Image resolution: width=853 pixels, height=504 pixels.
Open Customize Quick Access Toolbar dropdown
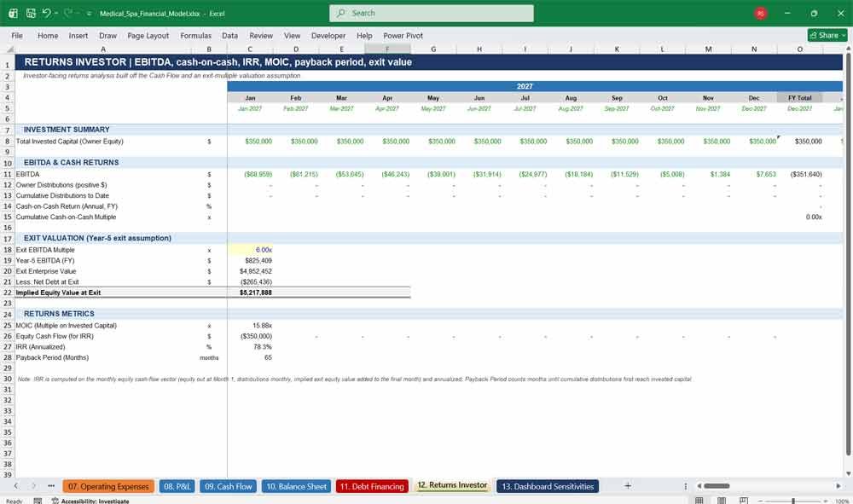(89, 14)
